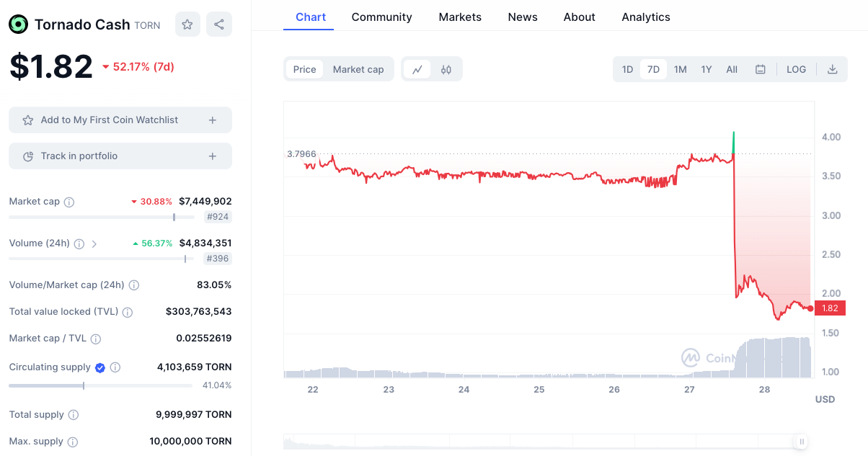Image resolution: width=868 pixels, height=456 pixels.
Task: Click the Volume rank slider bar
Action: (x=102, y=259)
